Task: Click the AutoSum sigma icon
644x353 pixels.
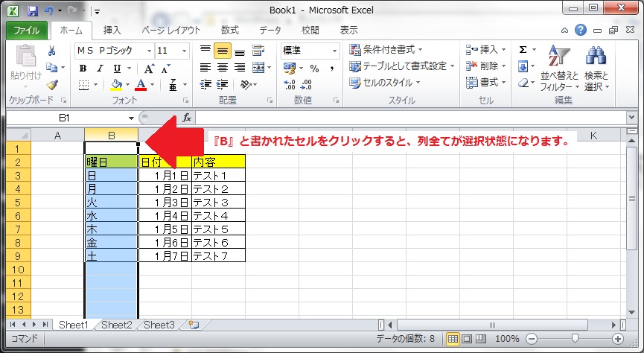Action: (x=523, y=50)
